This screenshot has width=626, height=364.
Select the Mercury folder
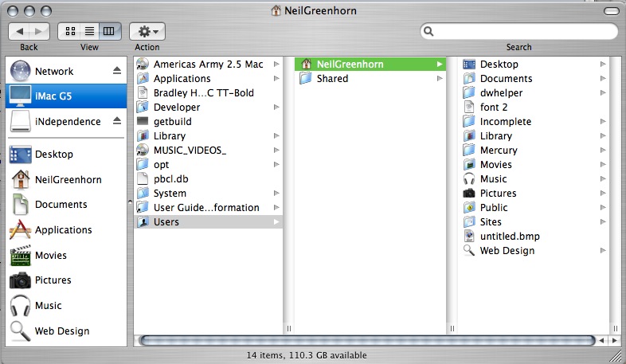coord(534,150)
